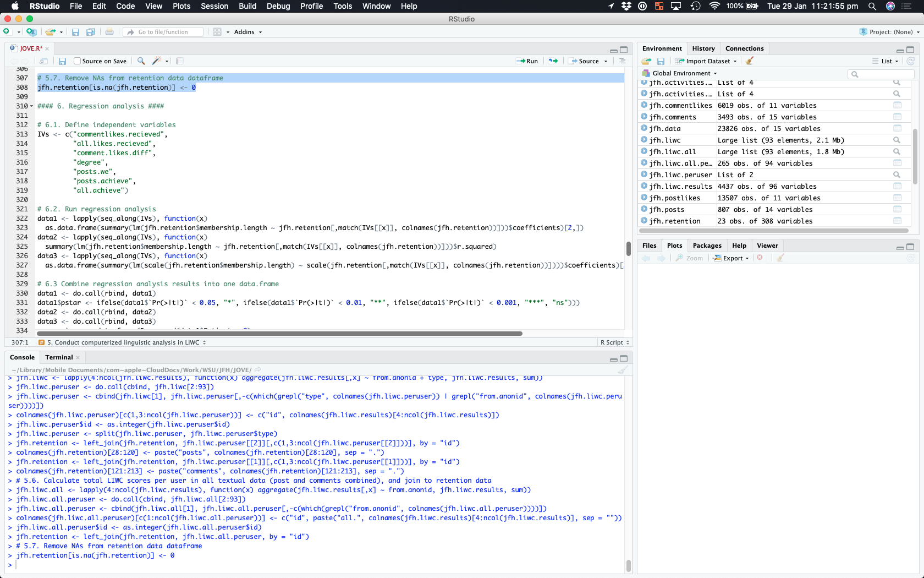Image resolution: width=924 pixels, height=578 pixels.
Task: Switch to the History tab
Action: coord(703,48)
